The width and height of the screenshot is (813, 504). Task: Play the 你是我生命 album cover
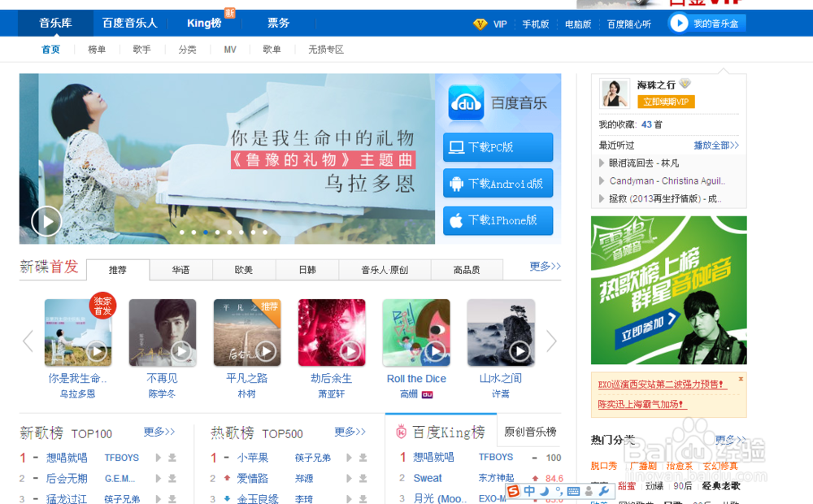click(x=97, y=351)
